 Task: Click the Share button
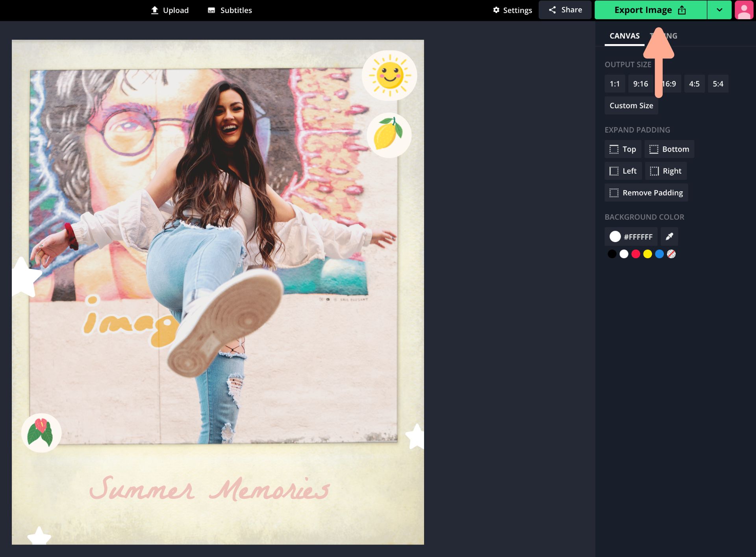click(565, 10)
